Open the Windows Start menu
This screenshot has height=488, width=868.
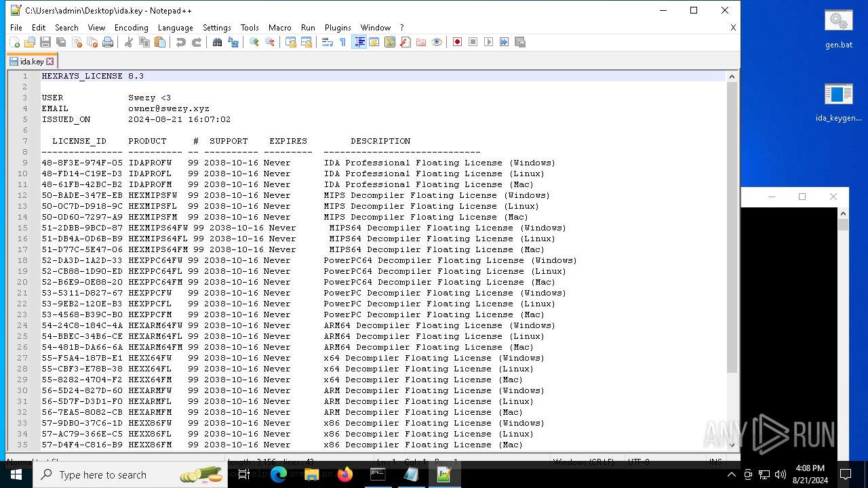(16, 474)
